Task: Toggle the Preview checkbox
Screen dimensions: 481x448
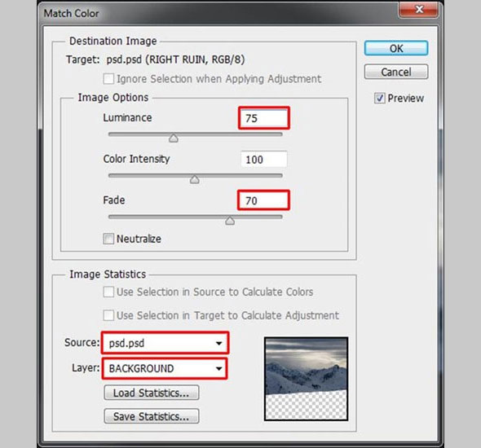Action: tap(379, 99)
